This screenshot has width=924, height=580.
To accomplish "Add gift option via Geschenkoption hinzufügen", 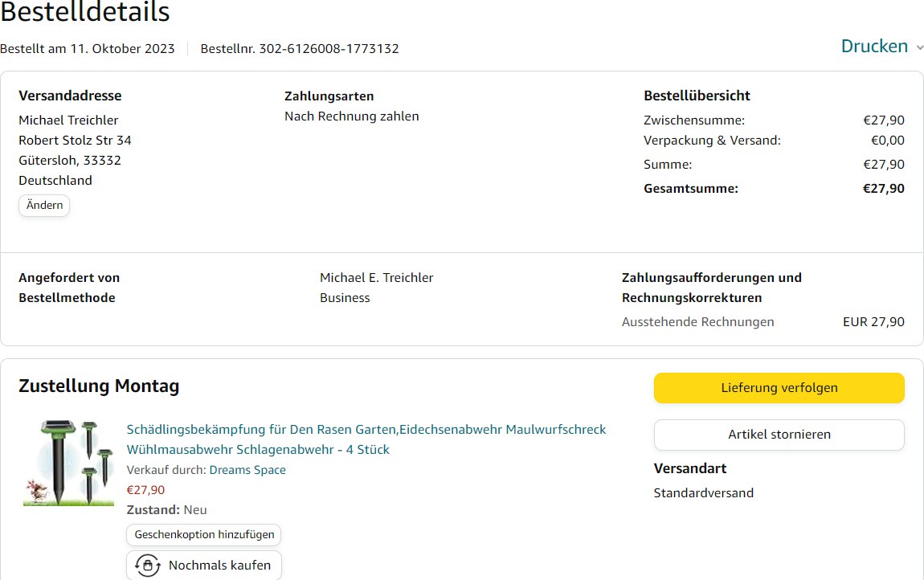I will click(x=204, y=534).
